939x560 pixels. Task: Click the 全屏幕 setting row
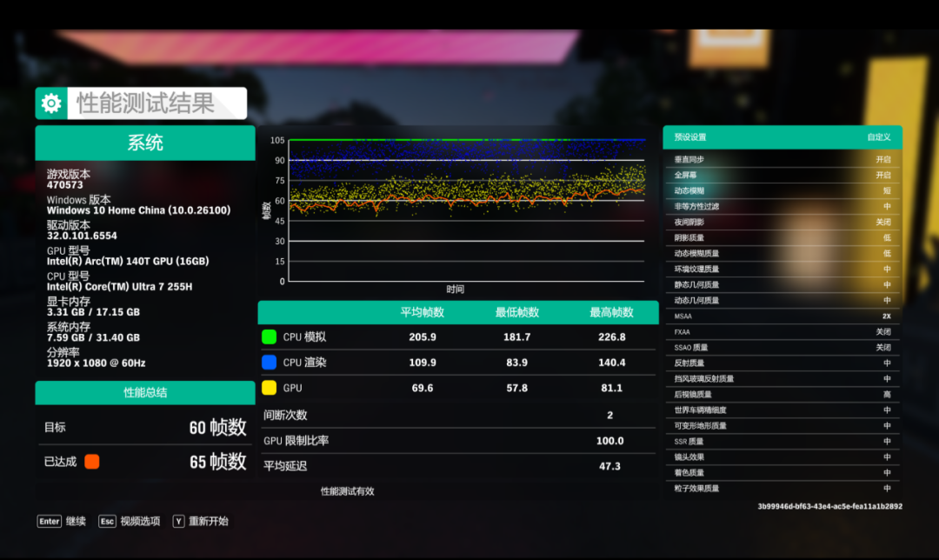click(782, 175)
